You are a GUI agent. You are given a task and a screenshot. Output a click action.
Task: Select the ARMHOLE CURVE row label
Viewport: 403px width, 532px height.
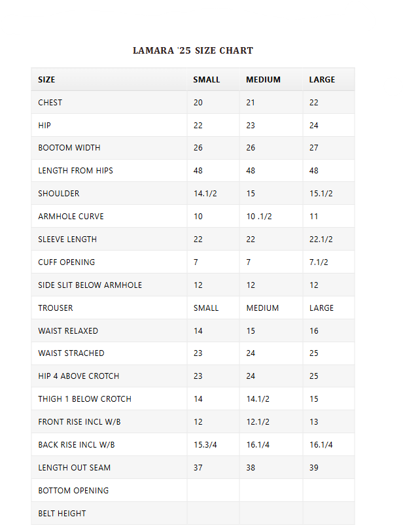pyautogui.click(x=71, y=217)
